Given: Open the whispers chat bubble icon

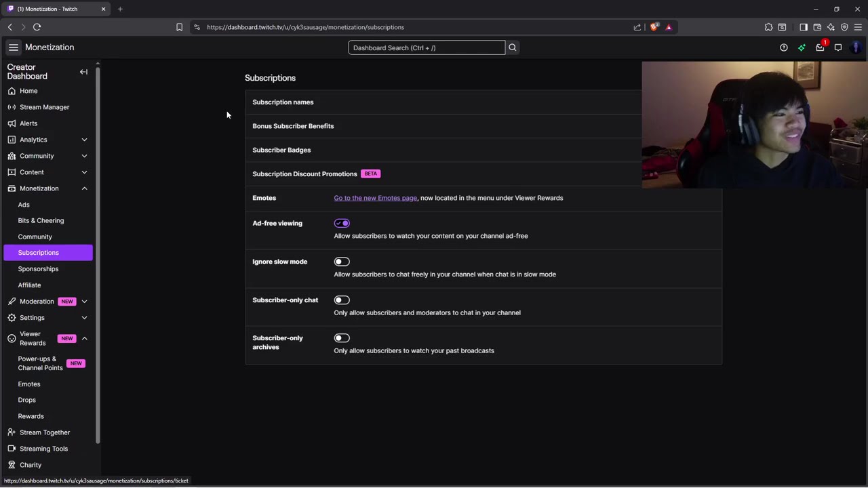Looking at the screenshot, I should [x=838, y=47].
